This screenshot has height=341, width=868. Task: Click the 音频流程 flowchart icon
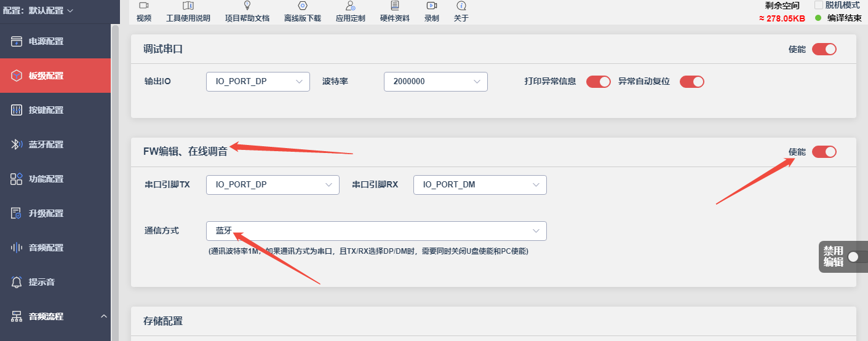point(17,316)
